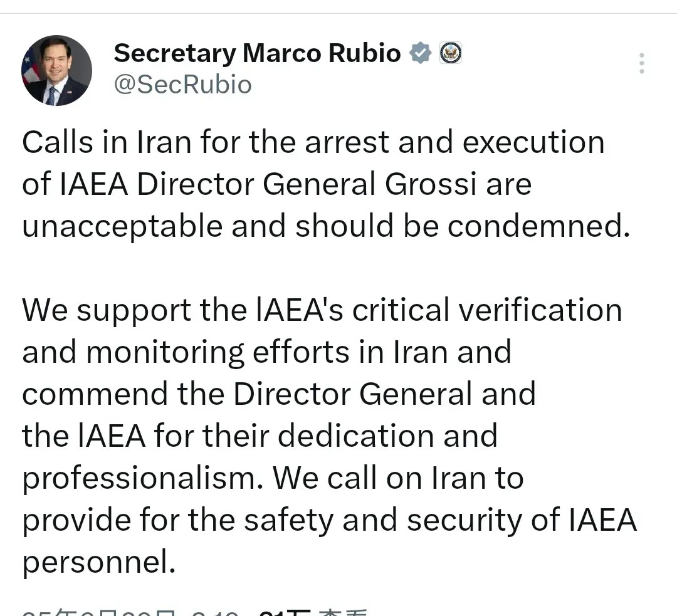677x616 pixels.
Task: Click the word 'verification' in the tweet
Action: click(540, 310)
